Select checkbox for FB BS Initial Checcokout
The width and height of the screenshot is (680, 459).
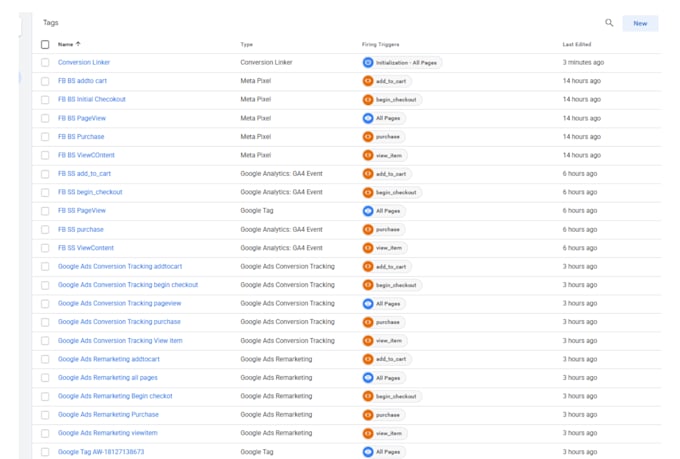tap(45, 100)
